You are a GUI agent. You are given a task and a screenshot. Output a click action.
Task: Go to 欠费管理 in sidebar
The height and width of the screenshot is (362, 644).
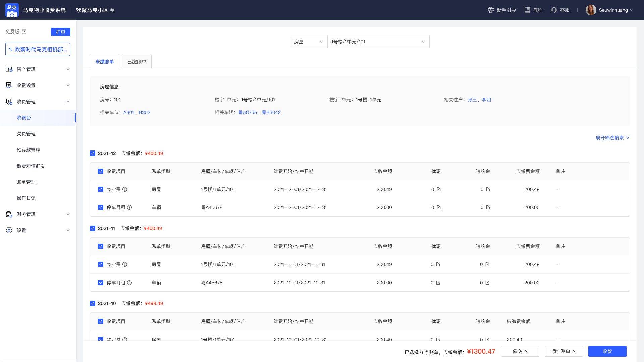pos(26,134)
